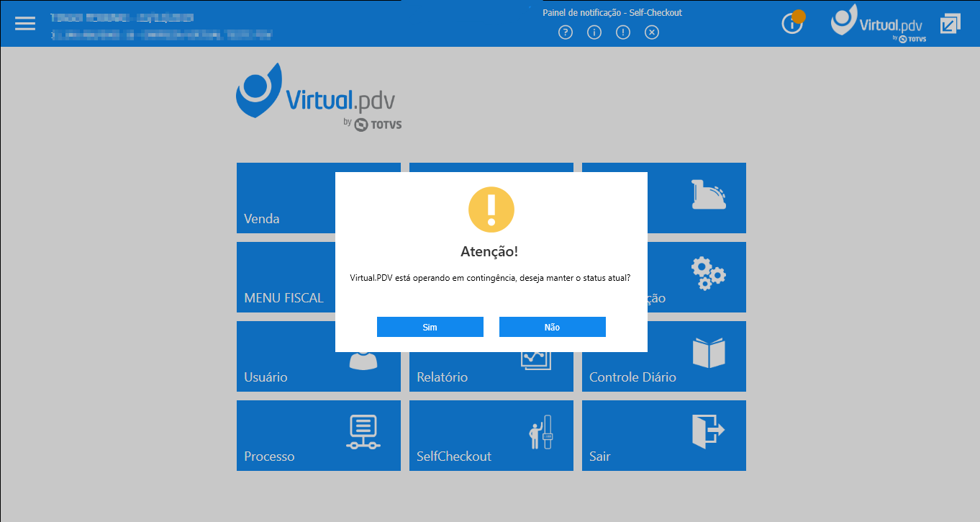Click the contingência status message text
This screenshot has width=980, height=522.
pyautogui.click(x=491, y=277)
